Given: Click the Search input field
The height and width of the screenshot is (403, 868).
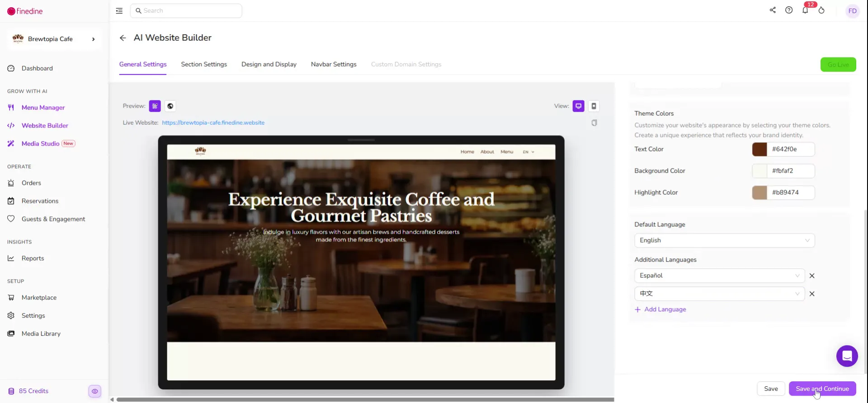Looking at the screenshot, I should (x=186, y=11).
